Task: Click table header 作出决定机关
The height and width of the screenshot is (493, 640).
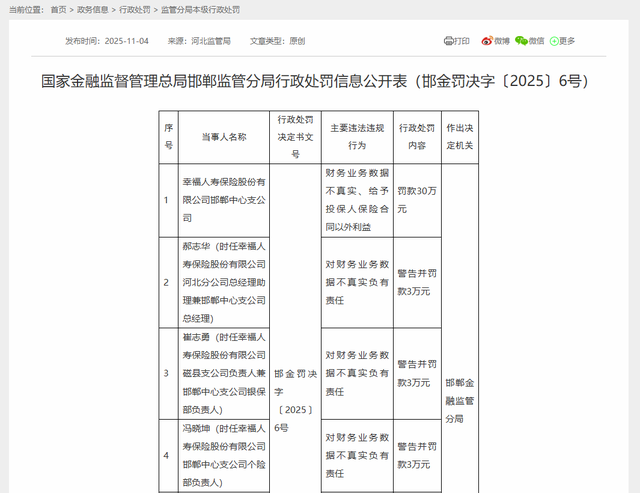Action: pos(460,137)
